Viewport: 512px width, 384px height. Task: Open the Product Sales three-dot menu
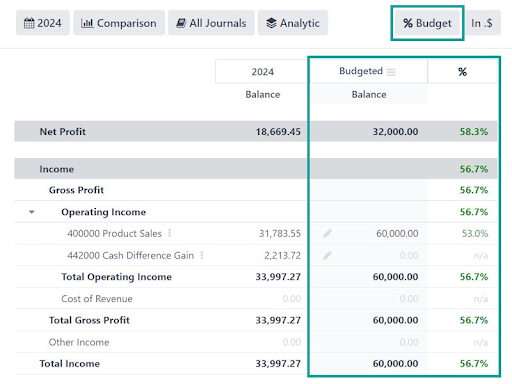170,233
